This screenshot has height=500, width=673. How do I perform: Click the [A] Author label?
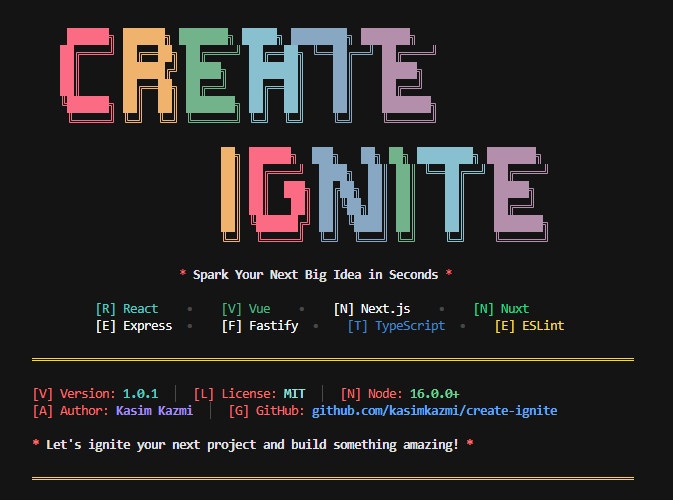tap(70, 411)
